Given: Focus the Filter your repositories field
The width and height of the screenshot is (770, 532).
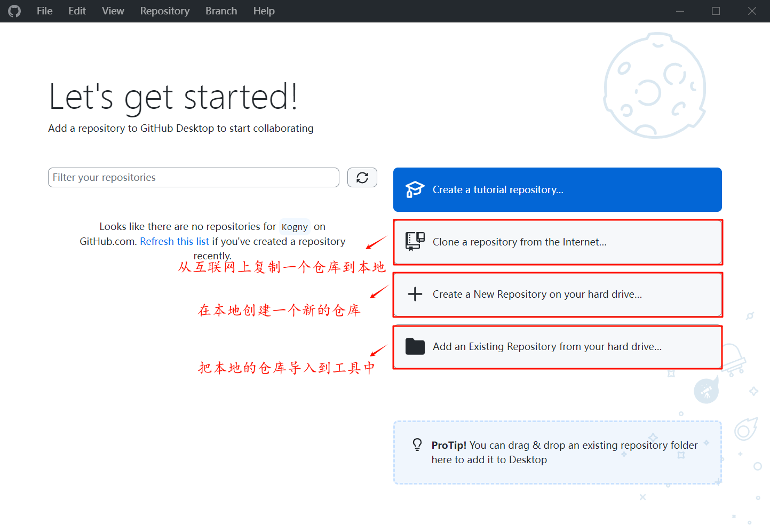Looking at the screenshot, I should pyautogui.click(x=194, y=178).
